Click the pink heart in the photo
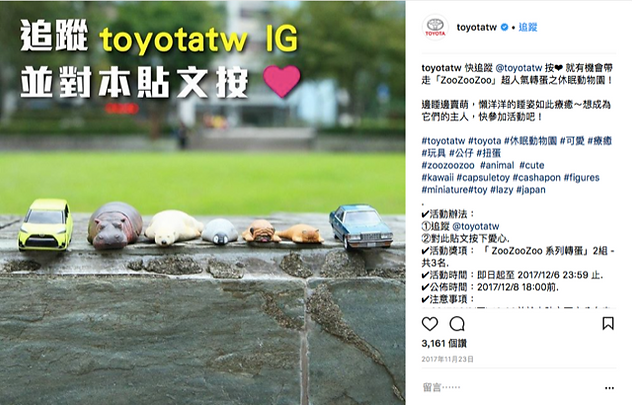The width and height of the screenshot is (632, 405). click(282, 81)
